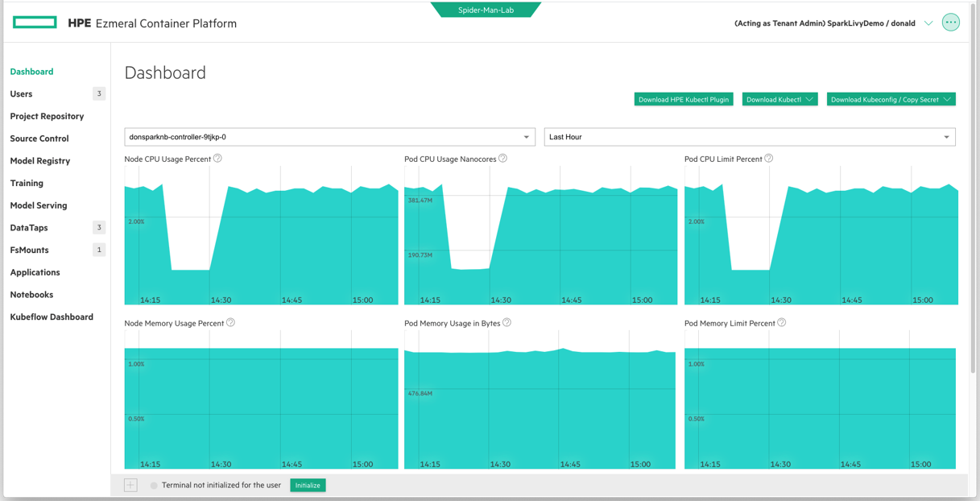Open FsMounts in the sidebar
The width and height of the screenshot is (980, 501).
tap(29, 250)
